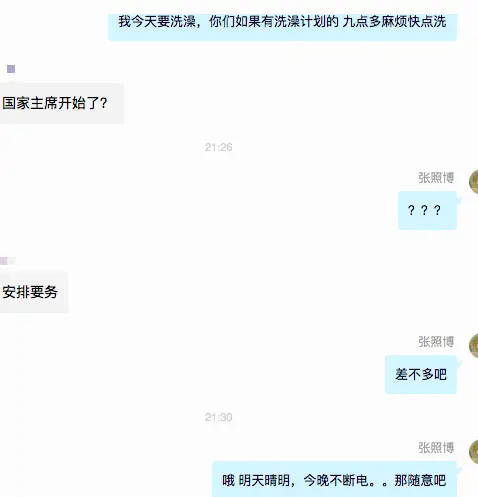Click the words 九点多麻烦快点洗 in top message

click(395, 22)
